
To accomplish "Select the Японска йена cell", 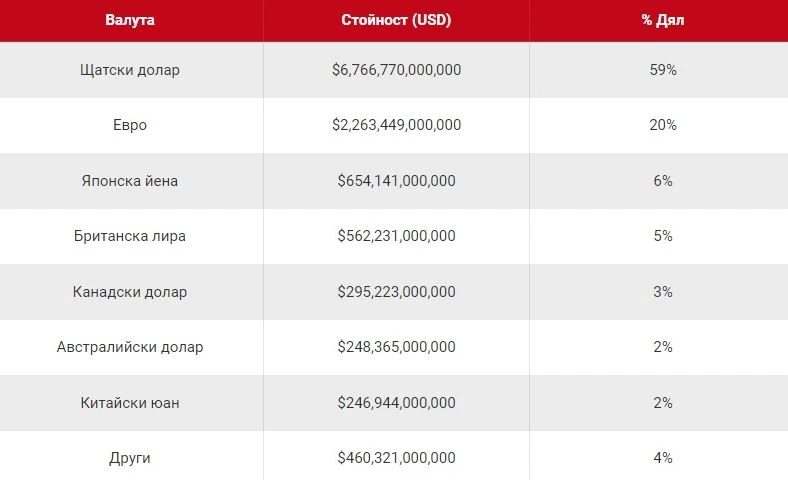I will [x=130, y=180].
